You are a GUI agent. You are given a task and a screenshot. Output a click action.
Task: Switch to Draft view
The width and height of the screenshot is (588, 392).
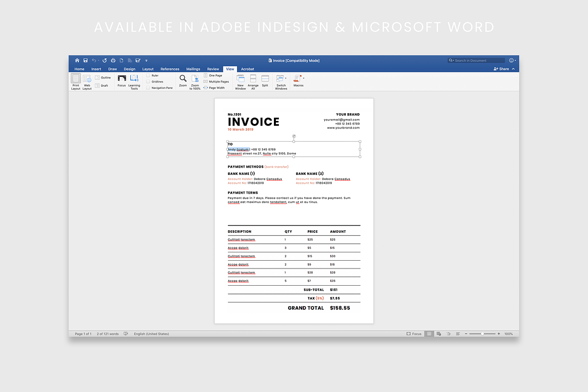point(102,86)
